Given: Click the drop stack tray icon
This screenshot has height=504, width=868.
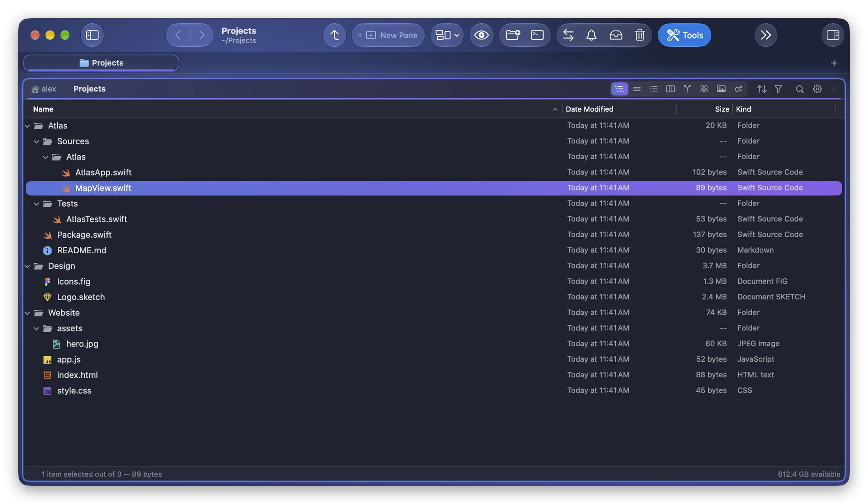Looking at the screenshot, I should (616, 35).
